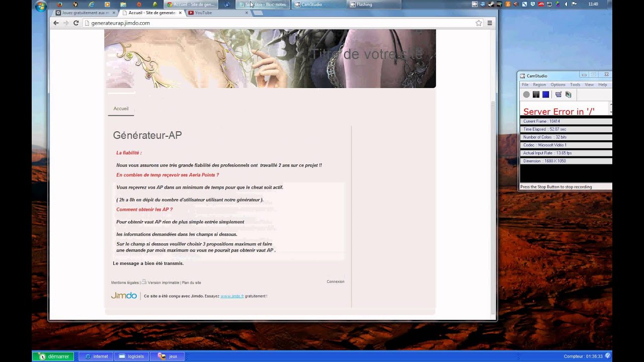
Task: Click the 'Time Elapsed : 52.07 sec' row
Action: click(x=566, y=129)
